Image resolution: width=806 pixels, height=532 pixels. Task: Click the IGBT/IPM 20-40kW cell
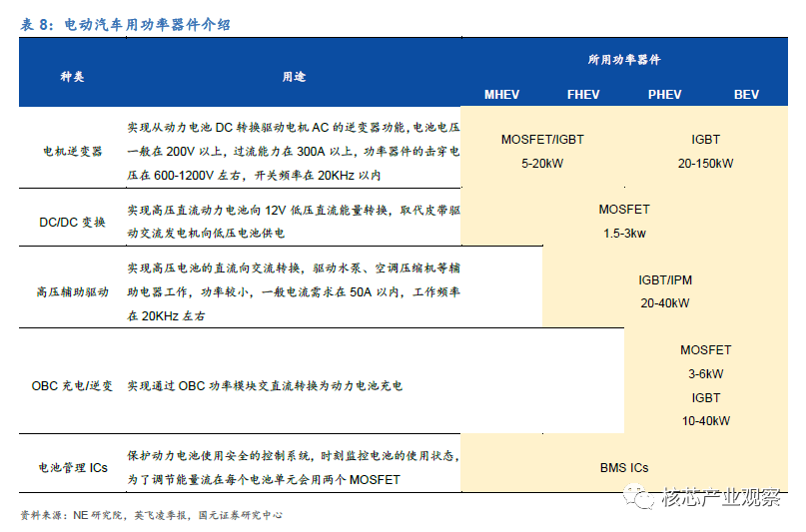point(664,291)
